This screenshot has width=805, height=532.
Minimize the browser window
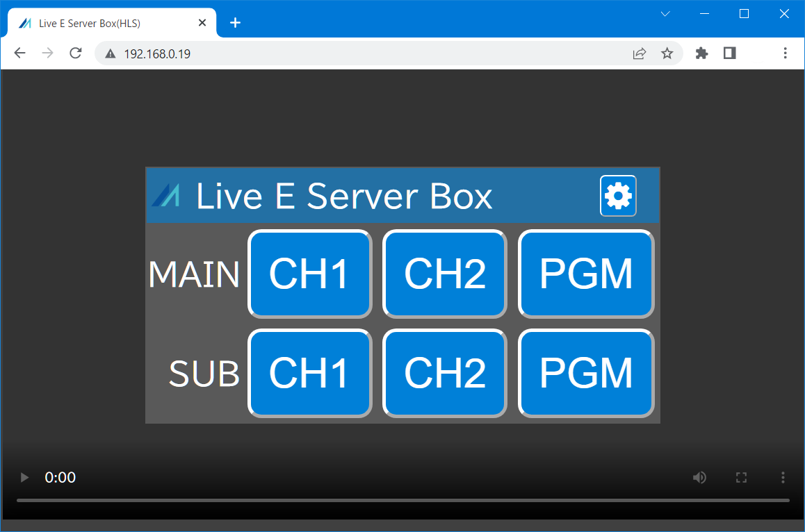704,14
